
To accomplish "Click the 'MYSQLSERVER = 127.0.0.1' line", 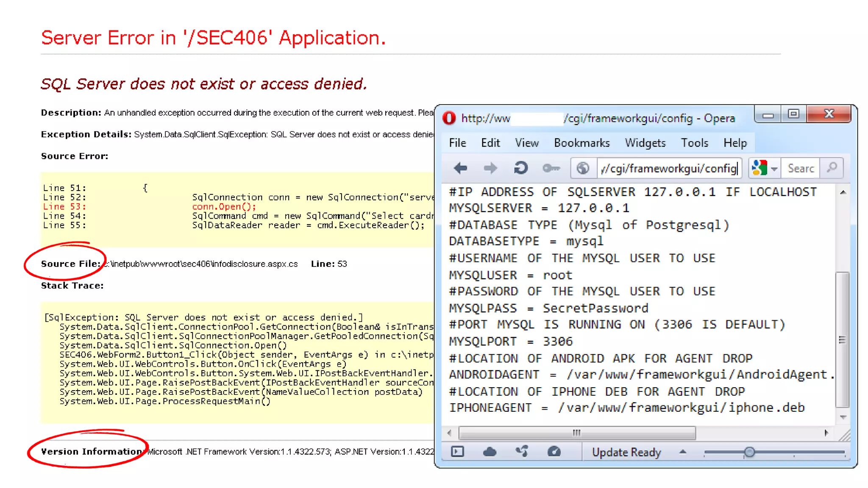I will (539, 208).
